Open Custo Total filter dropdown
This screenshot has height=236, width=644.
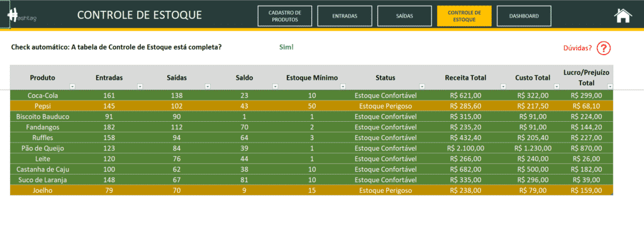click(557, 87)
